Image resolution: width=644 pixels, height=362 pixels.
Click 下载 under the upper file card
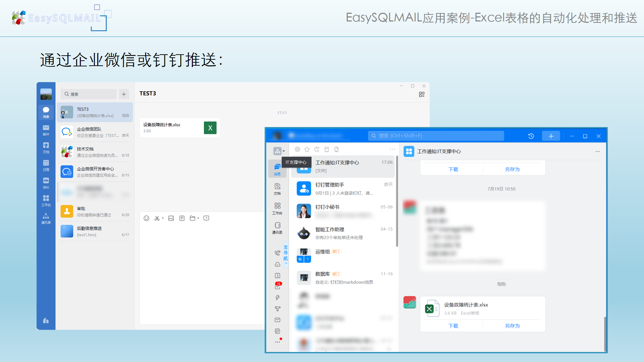coord(453,169)
